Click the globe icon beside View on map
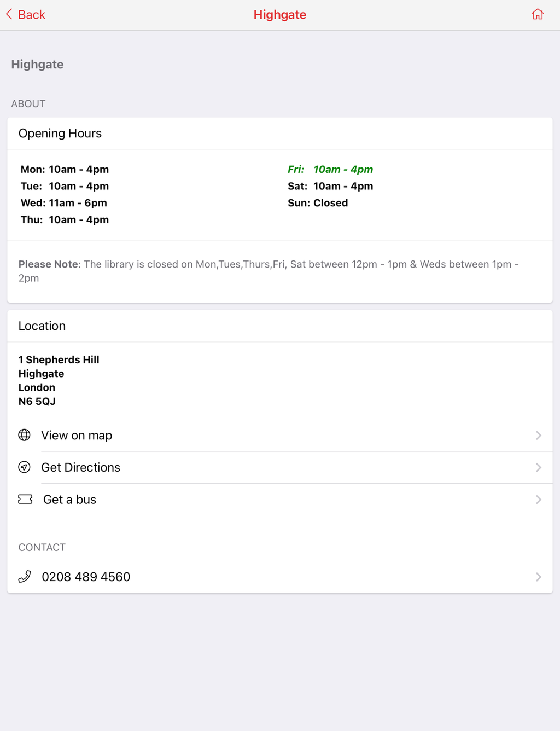This screenshot has height=731, width=560. coord(25,435)
